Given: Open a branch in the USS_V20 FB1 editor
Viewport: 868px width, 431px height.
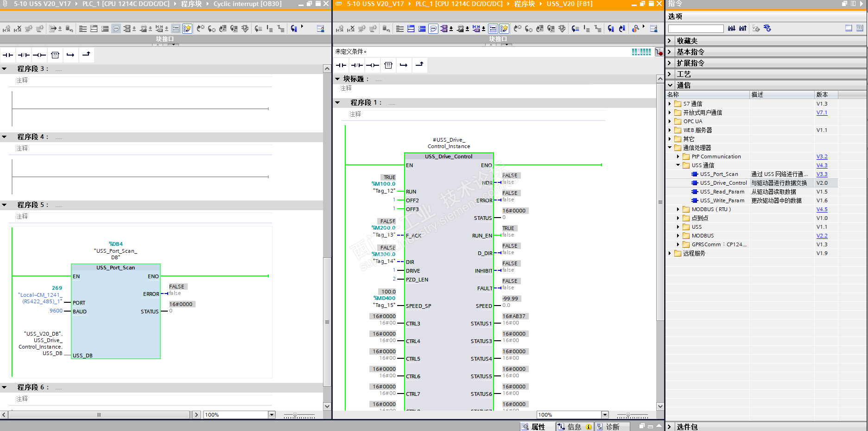Looking at the screenshot, I should [404, 65].
